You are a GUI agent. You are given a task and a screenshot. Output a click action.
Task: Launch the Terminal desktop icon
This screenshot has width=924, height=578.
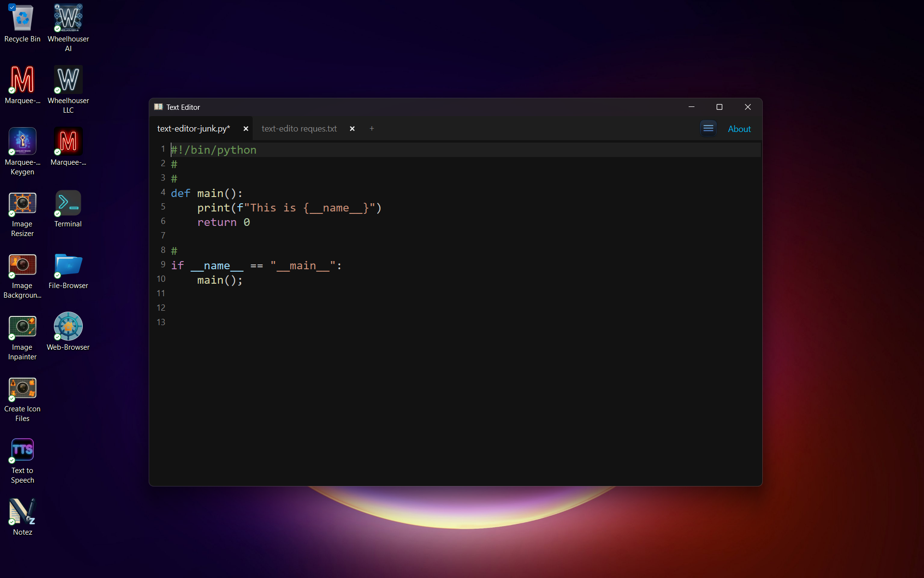(x=68, y=209)
